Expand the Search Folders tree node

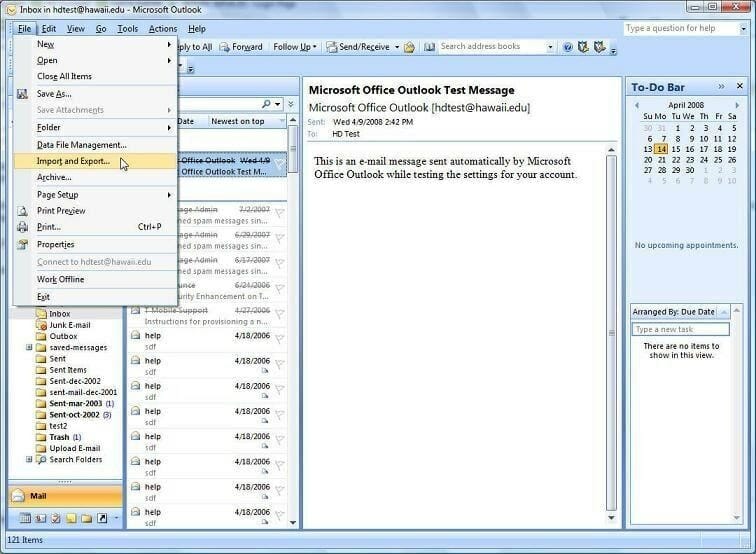pos(29,459)
